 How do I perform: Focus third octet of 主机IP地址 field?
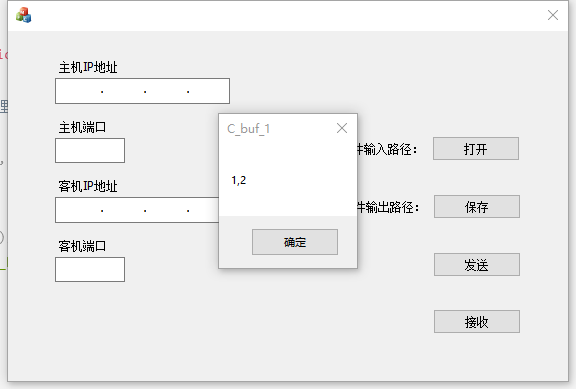[x=166, y=91]
